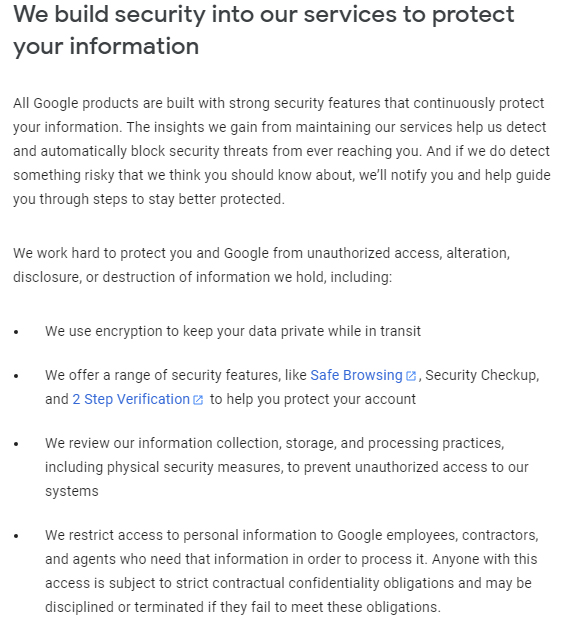Viewport: 566px width, 634px height.
Task: Click the bullet marker before 'We review our information'
Action: 16,444
